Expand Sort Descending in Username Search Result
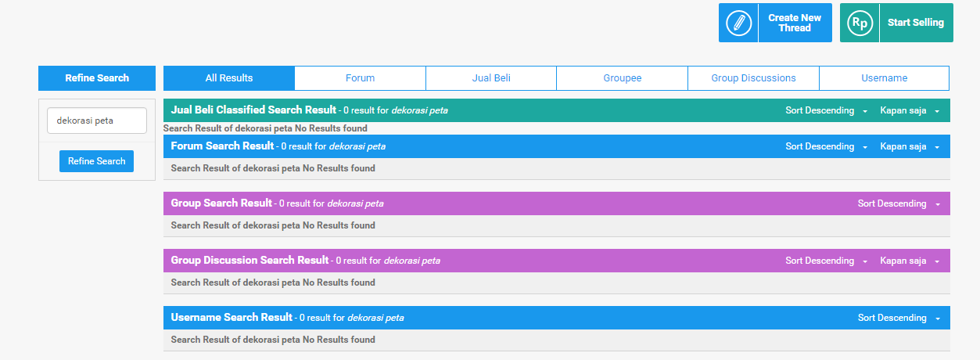Screen dimensions: 980x360 [899, 319]
